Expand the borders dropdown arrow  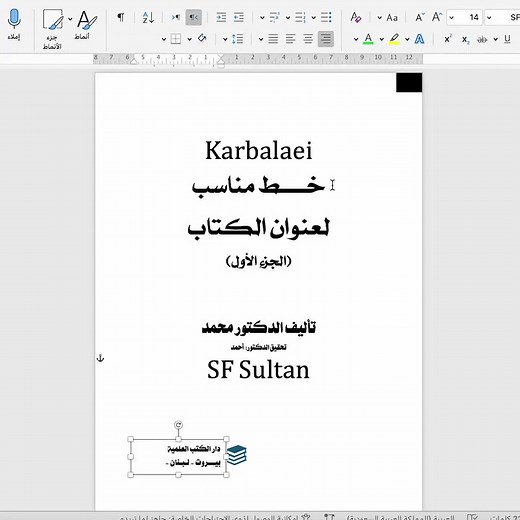[x=164, y=39]
